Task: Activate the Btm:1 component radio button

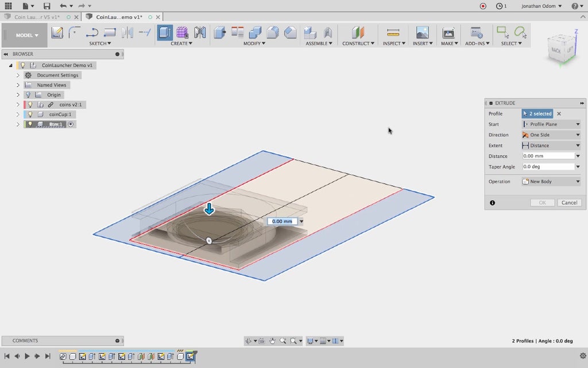Action: click(x=71, y=124)
